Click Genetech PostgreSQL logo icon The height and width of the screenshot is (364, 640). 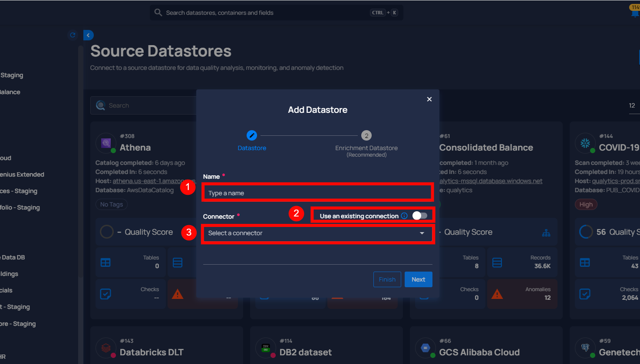585,348
